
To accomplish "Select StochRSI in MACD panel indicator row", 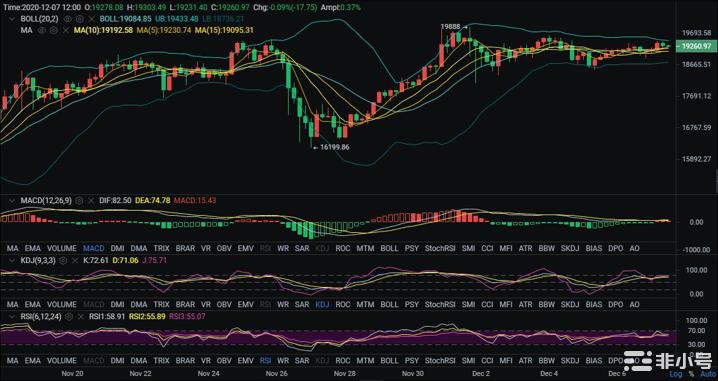I will pyautogui.click(x=440, y=249).
